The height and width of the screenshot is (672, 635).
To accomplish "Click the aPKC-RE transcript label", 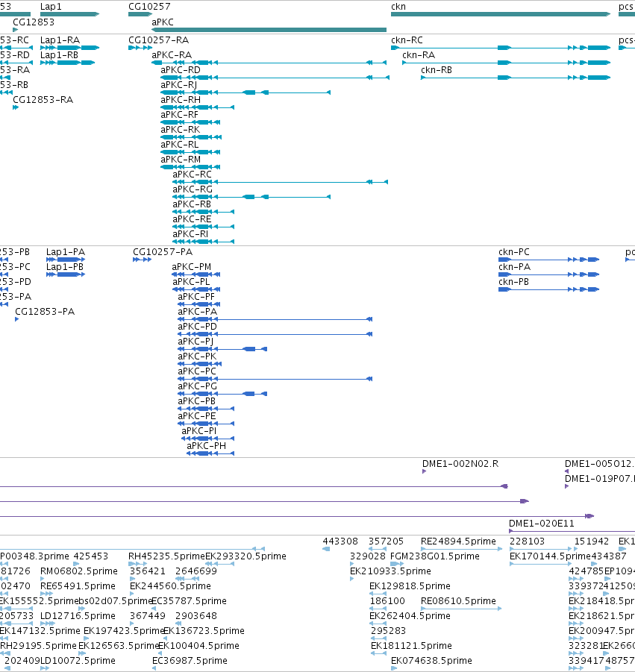I will pos(192,219).
